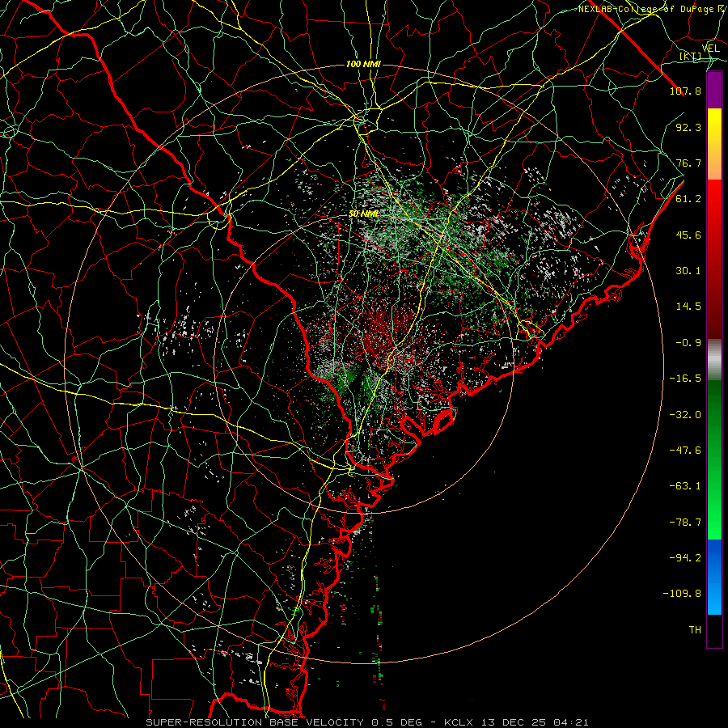Image resolution: width=728 pixels, height=728 pixels.
Task: Click the 14.5 scale value
Action: (x=688, y=307)
